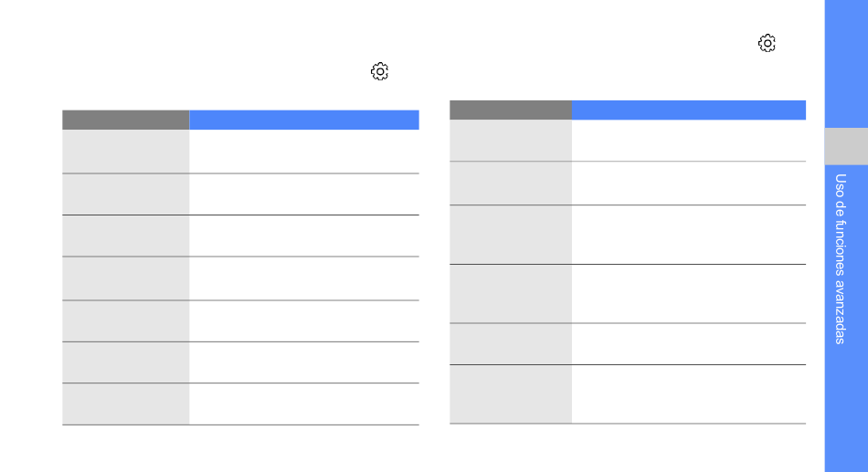Click the right table's blue header cell
Screen dimensions: 868x472
(688, 110)
